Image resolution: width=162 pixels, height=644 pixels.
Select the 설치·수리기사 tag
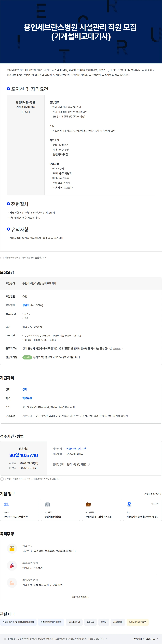click(x=74, y=622)
